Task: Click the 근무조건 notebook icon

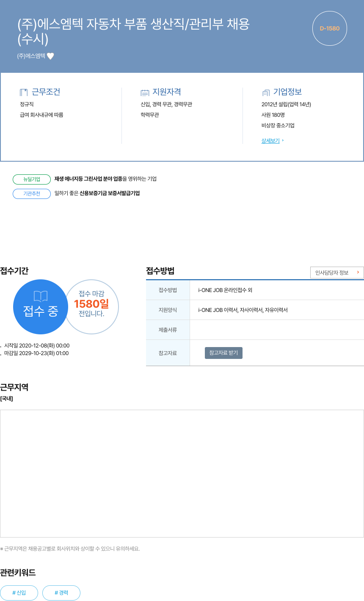Action: pyautogui.click(x=24, y=92)
